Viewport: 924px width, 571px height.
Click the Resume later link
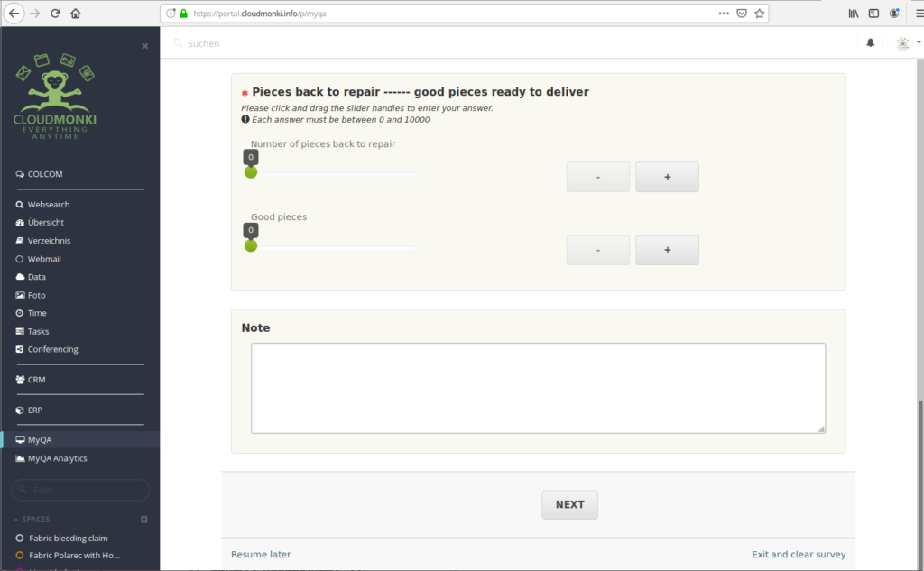pos(261,555)
